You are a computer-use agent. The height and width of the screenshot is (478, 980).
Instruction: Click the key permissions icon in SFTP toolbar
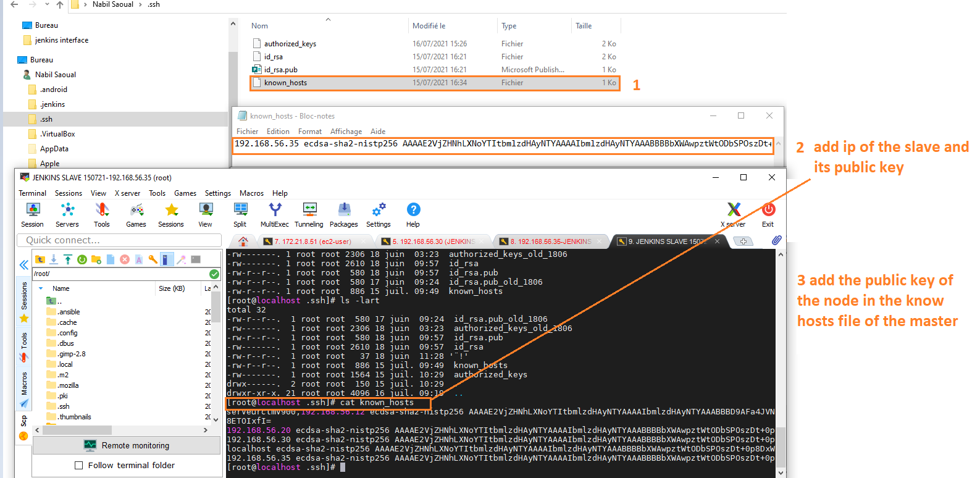[153, 259]
